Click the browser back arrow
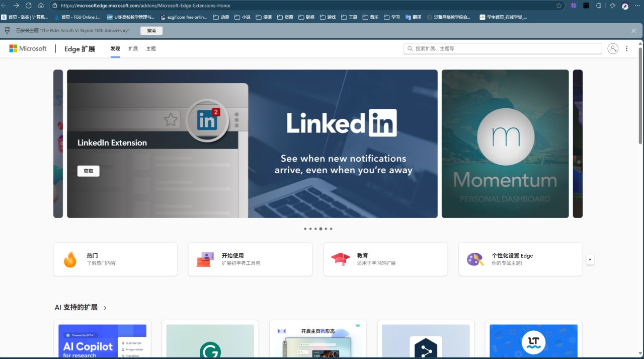This screenshot has width=644, height=359. [4, 6]
